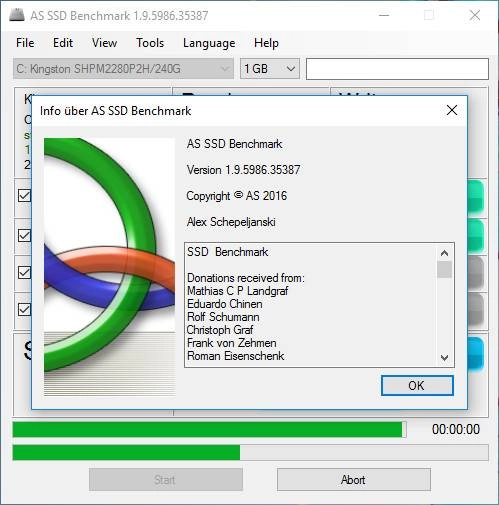Click the AS SSD Benchmark app icon in title bar
499x505 pixels.
pyautogui.click(x=17, y=15)
